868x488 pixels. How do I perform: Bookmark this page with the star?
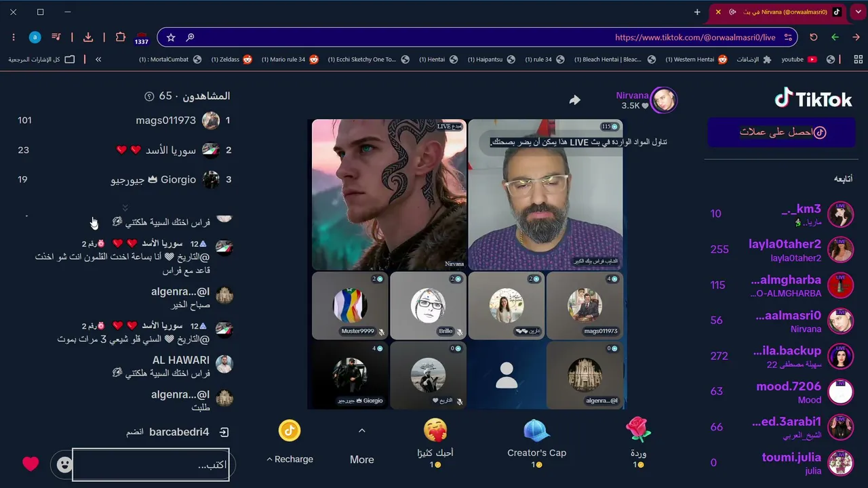click(x=171, y=37)
